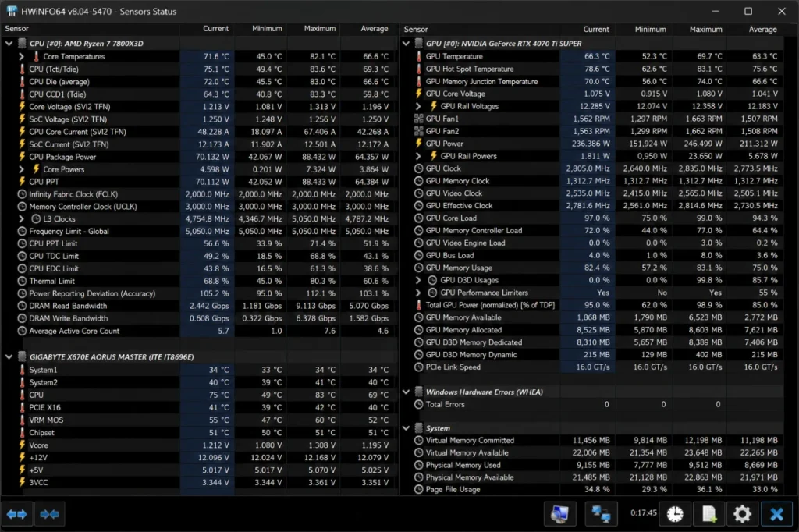Screen dimensions: 799x532
Task: Click clock icon beside Total Errors
Action: click(419, 404)
